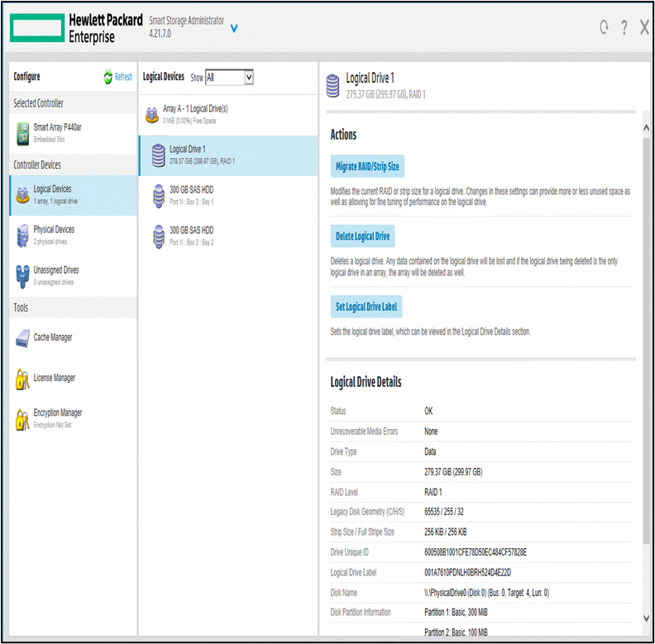Open Physical Devices section
This screenshot has height=644, width=655.
(x=73, y=236)
